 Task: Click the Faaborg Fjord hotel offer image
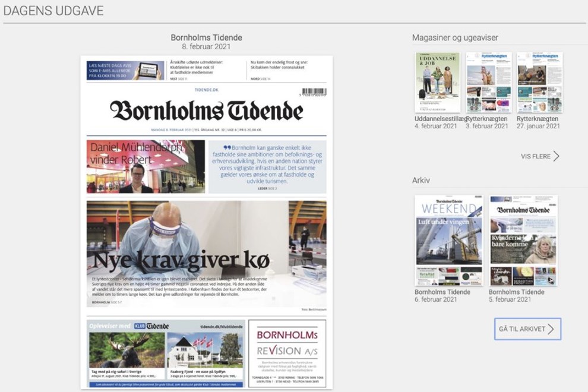click(206, 350)
